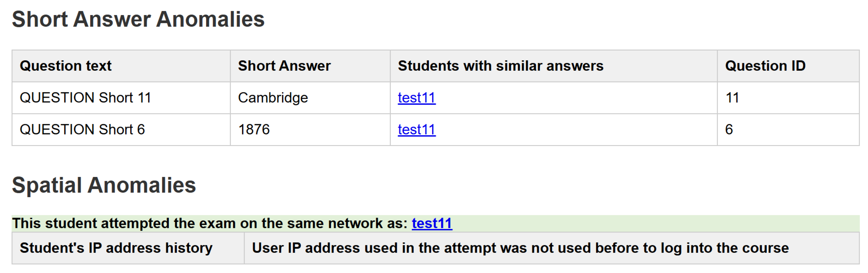Click the Spatial Anomalies heading
Viewport: 868px width, 273px height.
point(104,185)
